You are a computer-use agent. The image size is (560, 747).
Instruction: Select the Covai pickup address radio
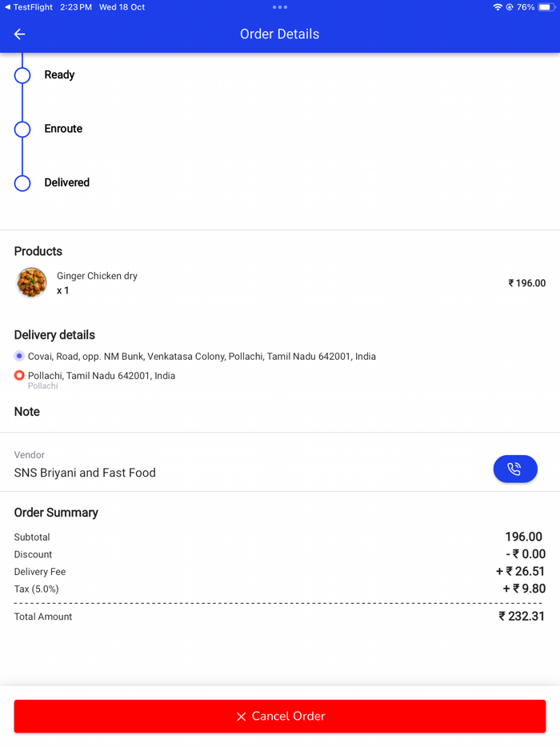tap(18, 356)
